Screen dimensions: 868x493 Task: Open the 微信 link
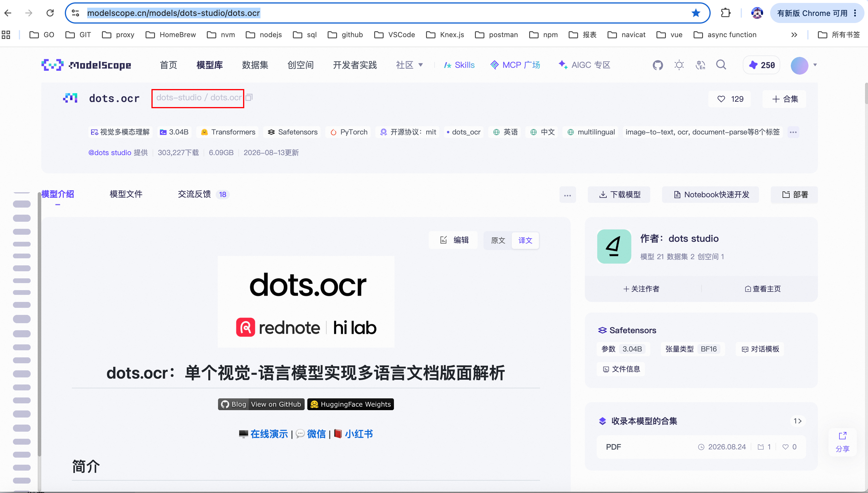click(316, 434)
